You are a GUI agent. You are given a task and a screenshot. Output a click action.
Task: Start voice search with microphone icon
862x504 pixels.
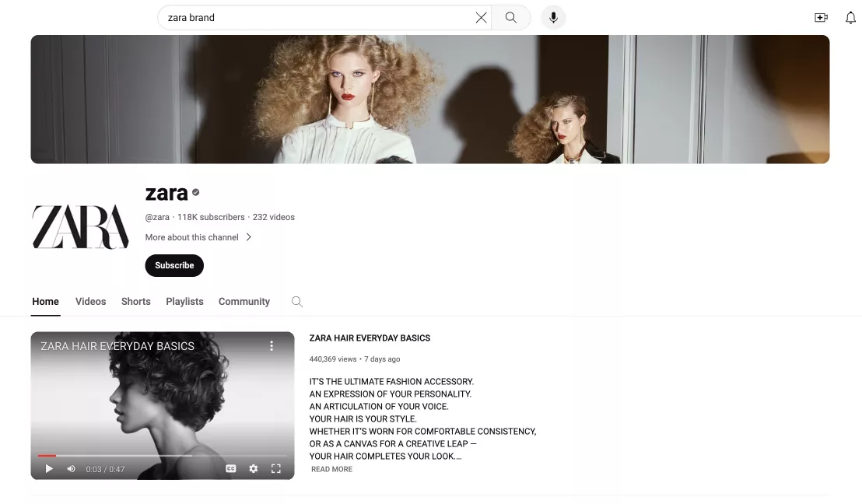tap(554, 18)
